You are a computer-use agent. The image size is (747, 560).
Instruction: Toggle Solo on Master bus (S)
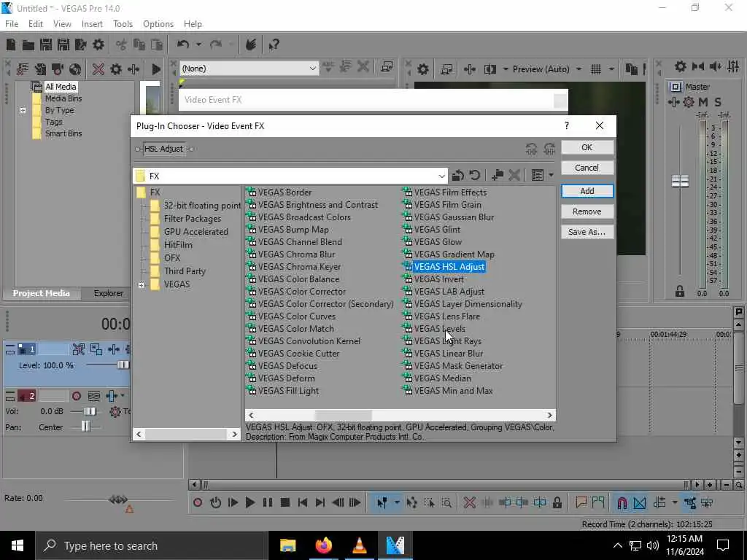(718, 102)
